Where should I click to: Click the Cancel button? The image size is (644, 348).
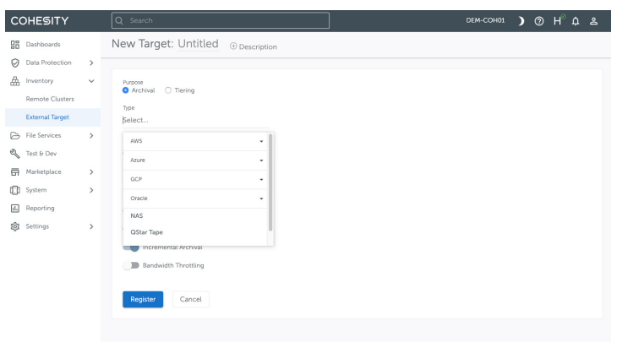point(190,300)
